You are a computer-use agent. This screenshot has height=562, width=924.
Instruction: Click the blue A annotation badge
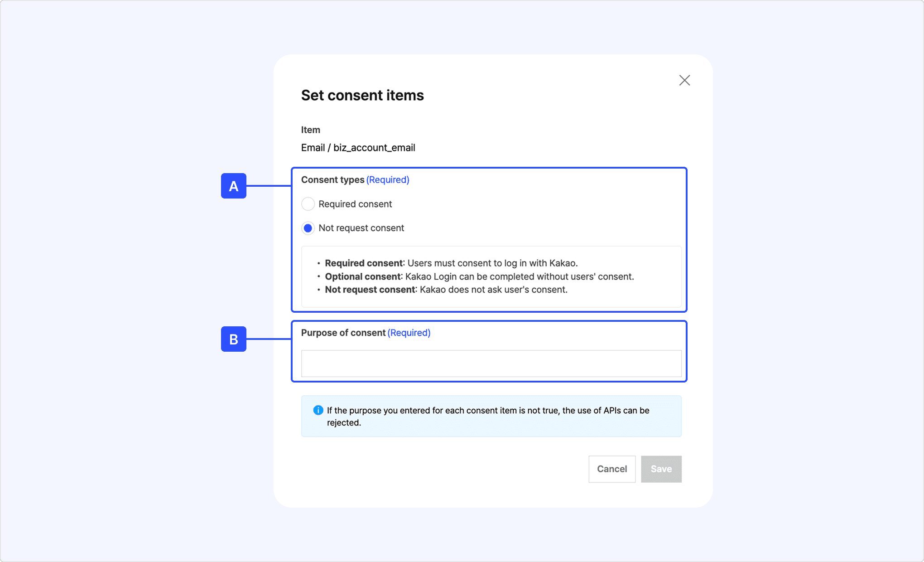234,186
